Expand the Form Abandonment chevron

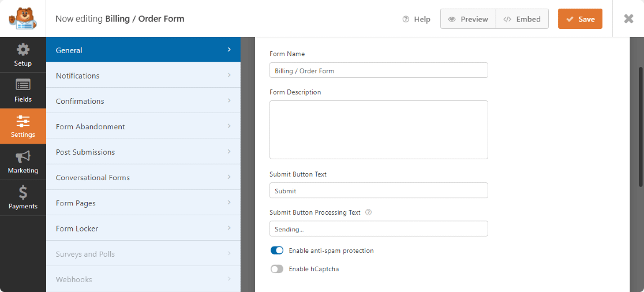tap(229, 126)
